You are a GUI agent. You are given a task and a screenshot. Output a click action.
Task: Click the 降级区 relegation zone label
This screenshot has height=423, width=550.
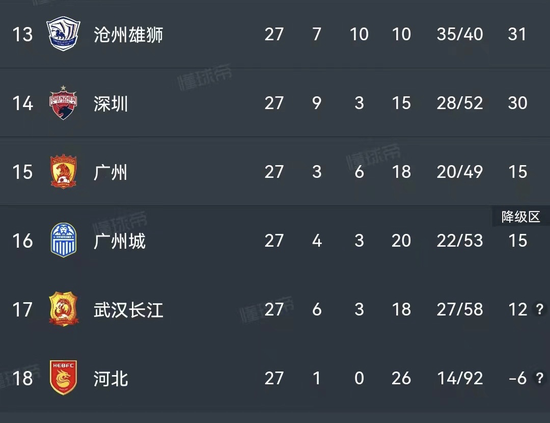pos(521,217)
